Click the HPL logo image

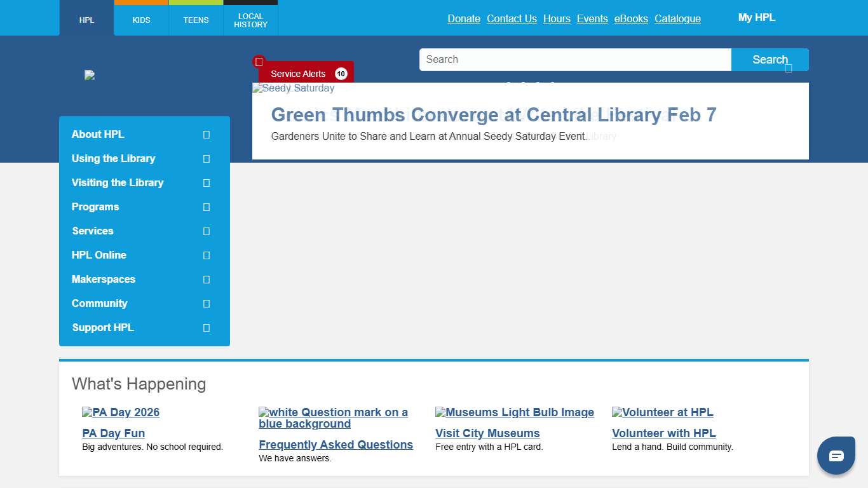click(x=90, y=75)
